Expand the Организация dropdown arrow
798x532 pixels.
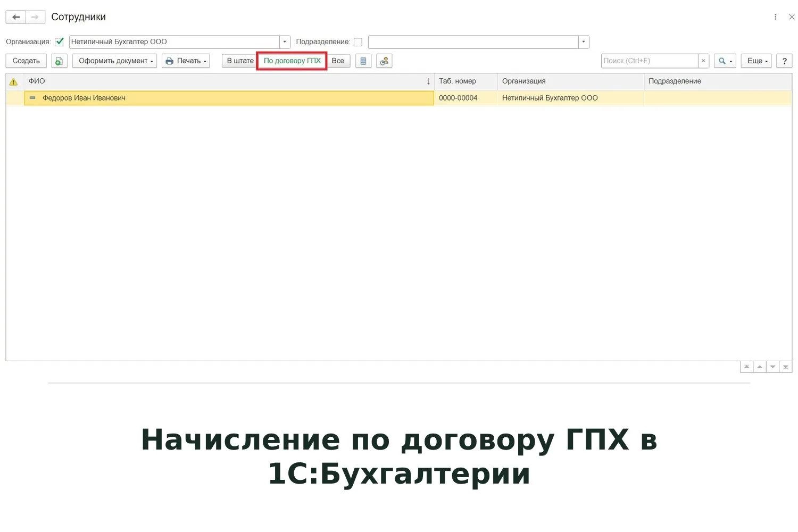(285, 42)
